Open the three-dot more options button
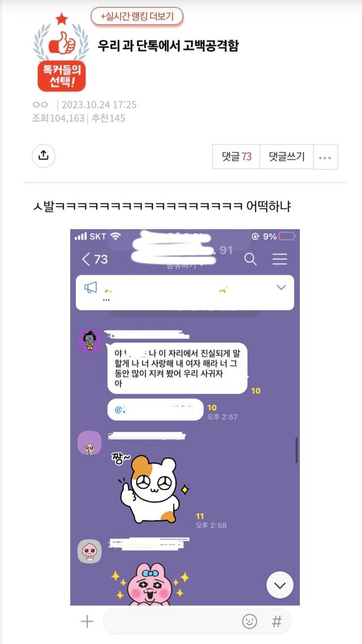 325,157
